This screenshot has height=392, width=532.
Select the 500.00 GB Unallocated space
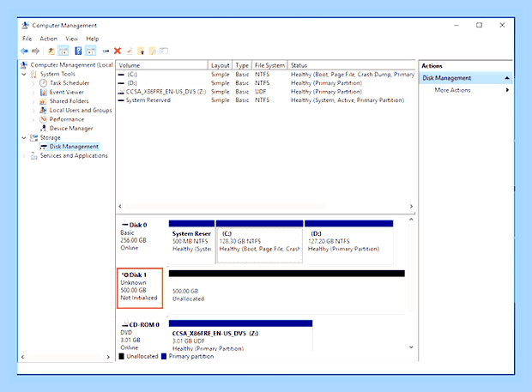287,292
